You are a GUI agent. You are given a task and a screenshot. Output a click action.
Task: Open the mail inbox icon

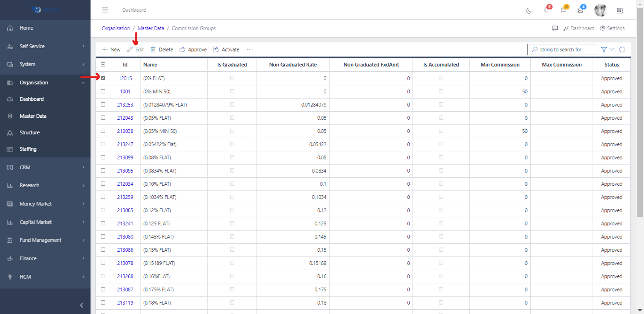[580, 10]
